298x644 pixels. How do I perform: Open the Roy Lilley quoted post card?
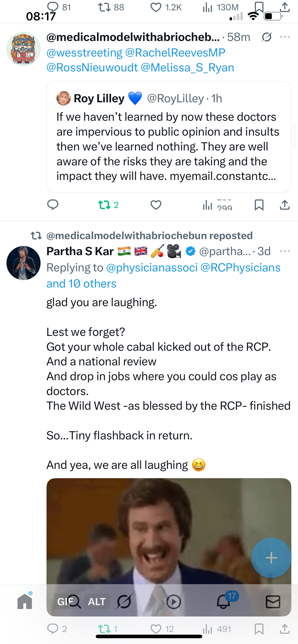(169, 137)
